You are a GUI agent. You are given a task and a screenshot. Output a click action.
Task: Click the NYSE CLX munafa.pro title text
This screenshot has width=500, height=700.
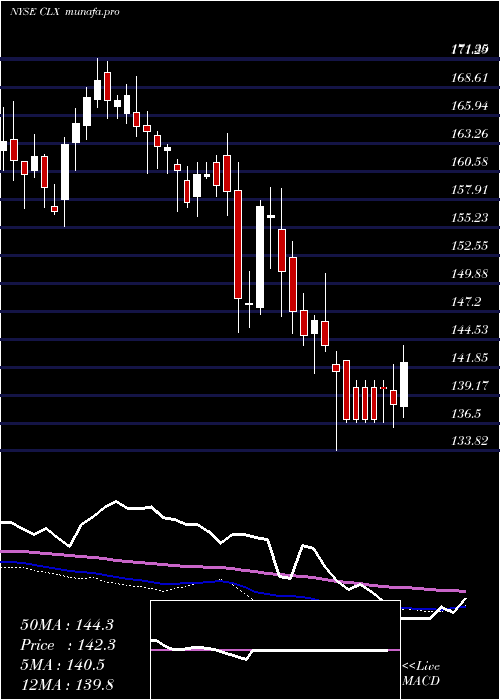pos(64,12)
